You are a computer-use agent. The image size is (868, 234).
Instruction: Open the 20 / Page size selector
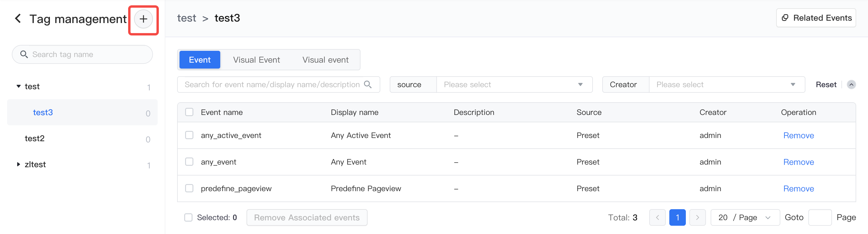pos(745,217)
